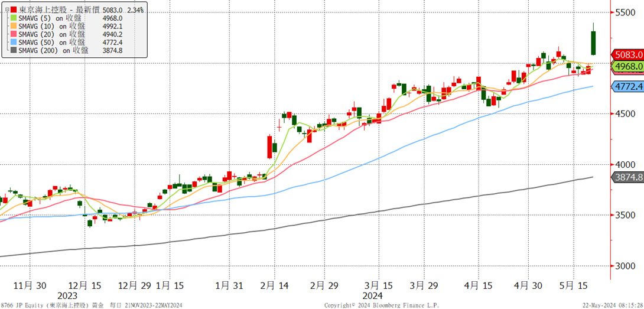Screen dimensions: 644x309
Task: Click the green SMAVG (5) color swatch
Action: coord(14,18)
